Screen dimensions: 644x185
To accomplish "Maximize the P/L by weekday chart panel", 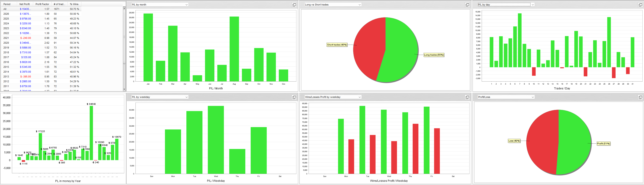I will 294,97.
